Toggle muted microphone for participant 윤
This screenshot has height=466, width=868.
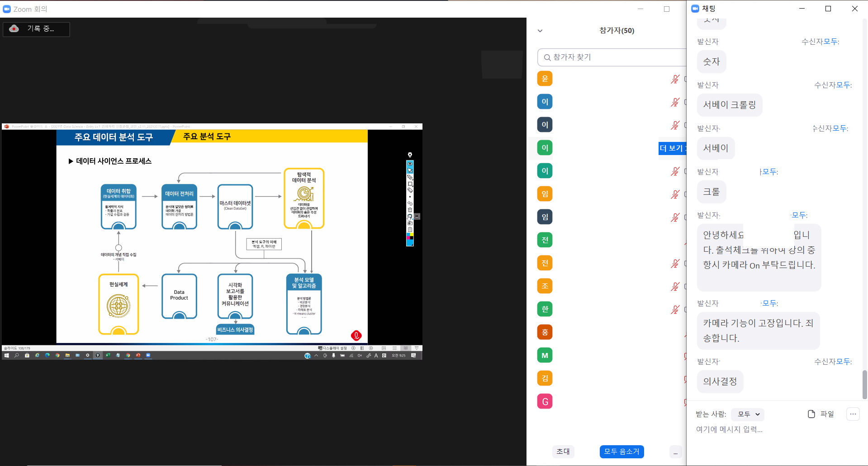click(x=675, y=79)
